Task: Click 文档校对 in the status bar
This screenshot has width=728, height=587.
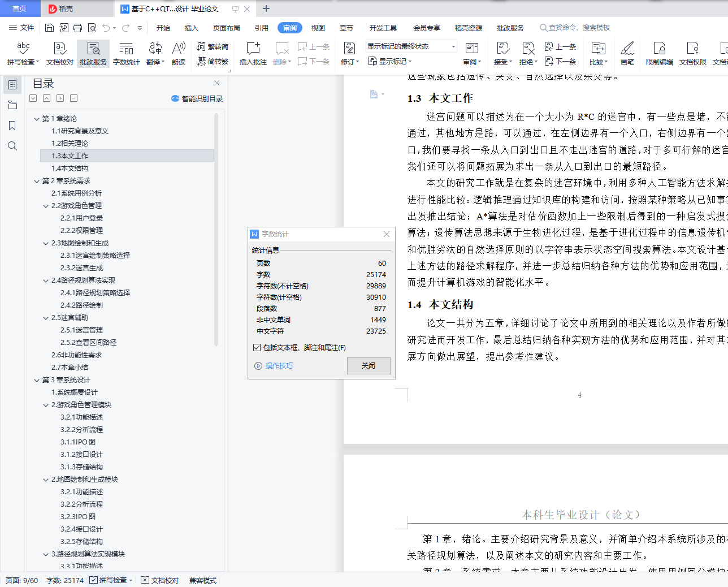Action: tap(160, 580)
